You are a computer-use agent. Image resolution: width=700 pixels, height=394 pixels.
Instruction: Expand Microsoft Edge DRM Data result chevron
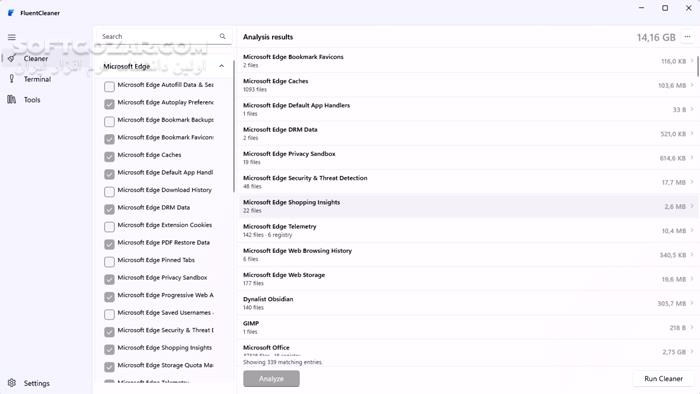tap(692, 133)
